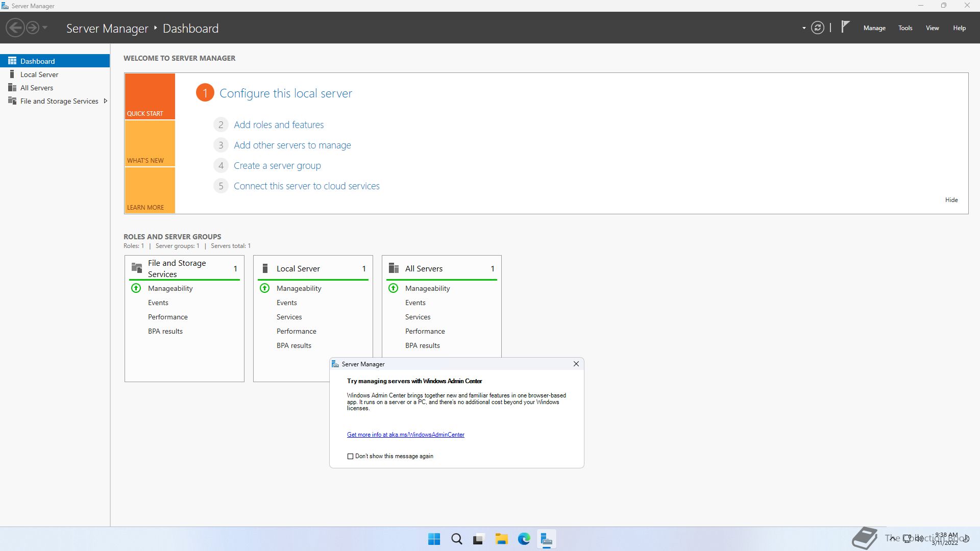Open BPA results in All Servers tile
The height and width of the screenshot is (551, 980).
(x=423, y=345)
